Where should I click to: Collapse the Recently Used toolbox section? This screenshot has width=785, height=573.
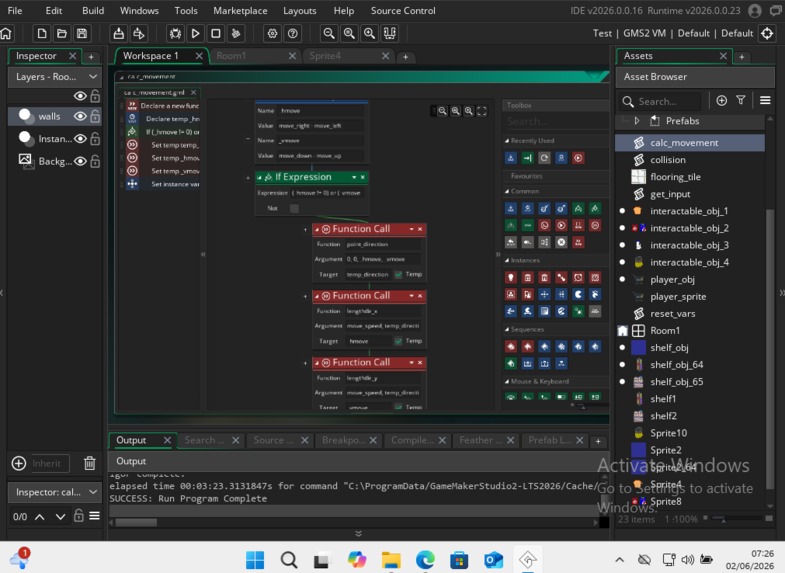pyautogui.click(x=507, y=141)
